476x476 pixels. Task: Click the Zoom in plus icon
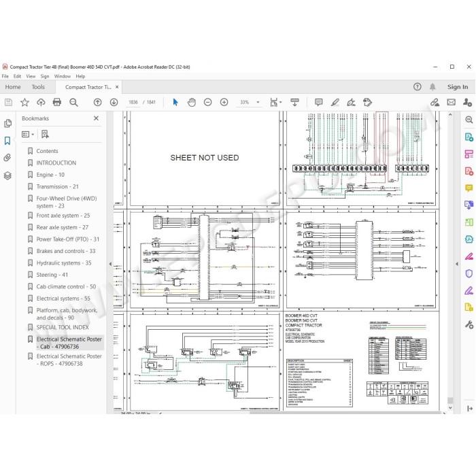[224, 102]
